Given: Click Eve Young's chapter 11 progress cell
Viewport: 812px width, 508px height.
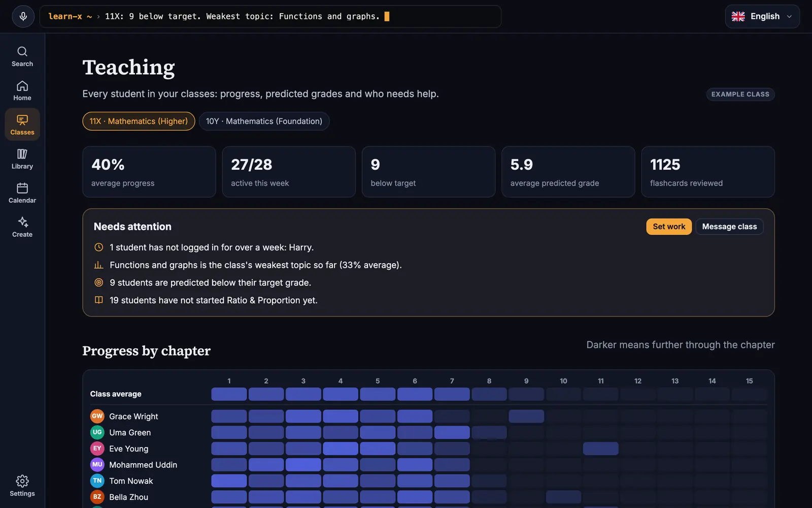Looking at the screenshot, I should coord(600,449).
